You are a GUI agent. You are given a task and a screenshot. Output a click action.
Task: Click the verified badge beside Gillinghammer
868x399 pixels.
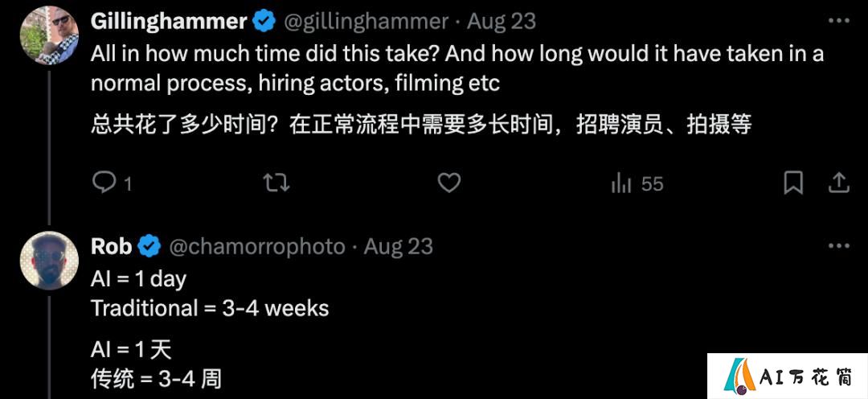pos(264,22)
